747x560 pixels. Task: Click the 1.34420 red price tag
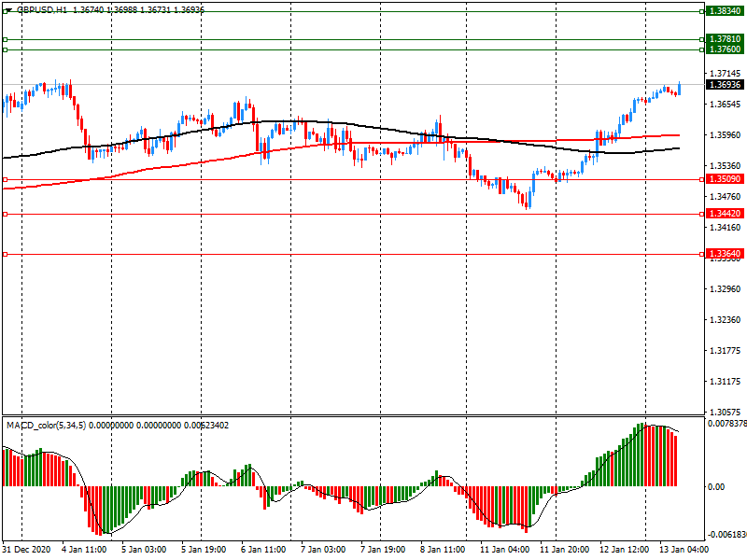(725, 214)
